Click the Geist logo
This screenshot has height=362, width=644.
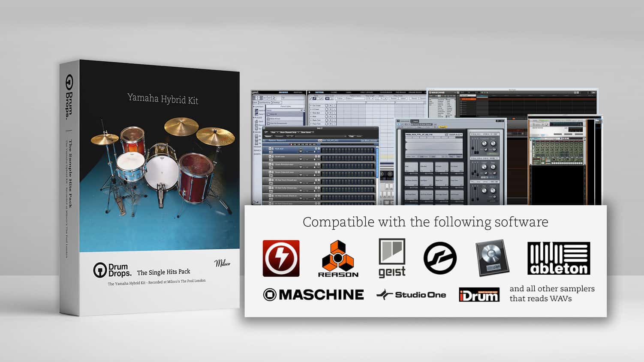392,258
